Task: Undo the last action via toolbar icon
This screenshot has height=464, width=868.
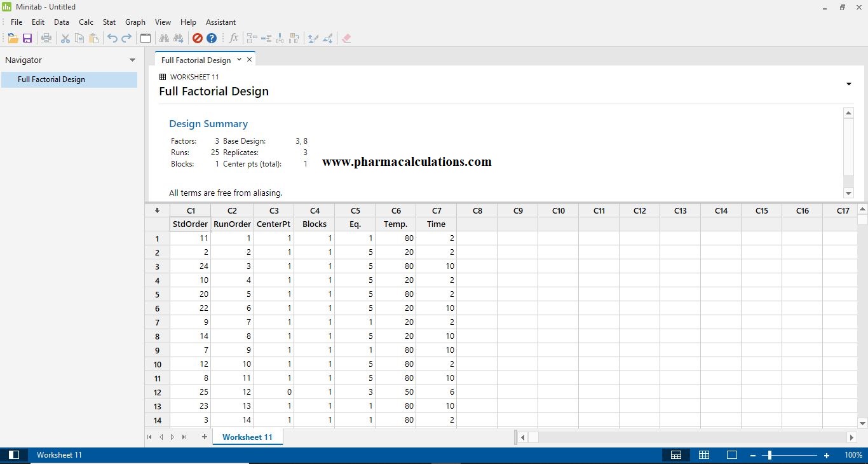Action: point(112,38)
